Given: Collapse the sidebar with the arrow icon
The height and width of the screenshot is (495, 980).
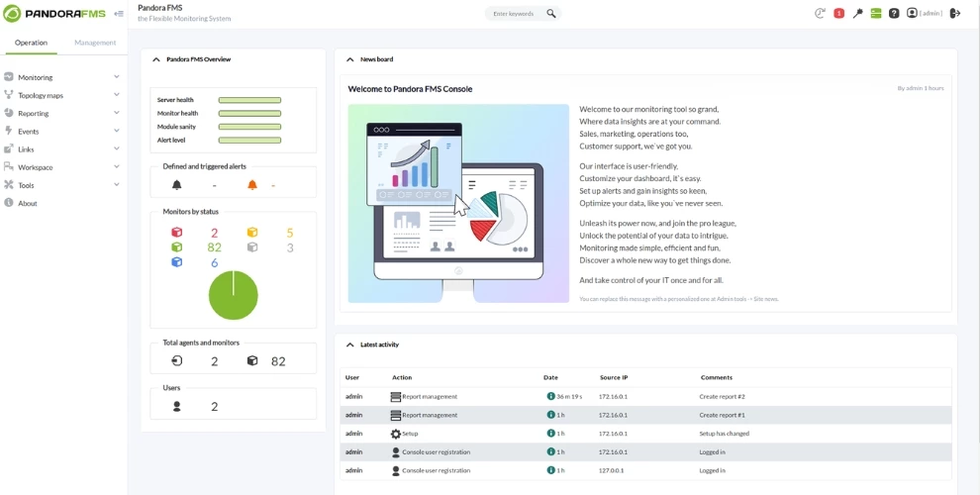Looking at the screenshot, I should (119, 13).
